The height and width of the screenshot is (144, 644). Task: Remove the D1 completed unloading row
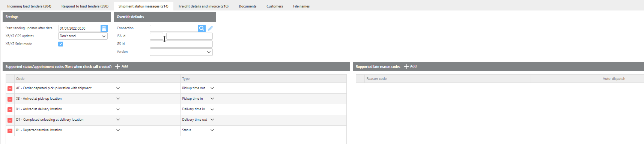click(10, 120)
